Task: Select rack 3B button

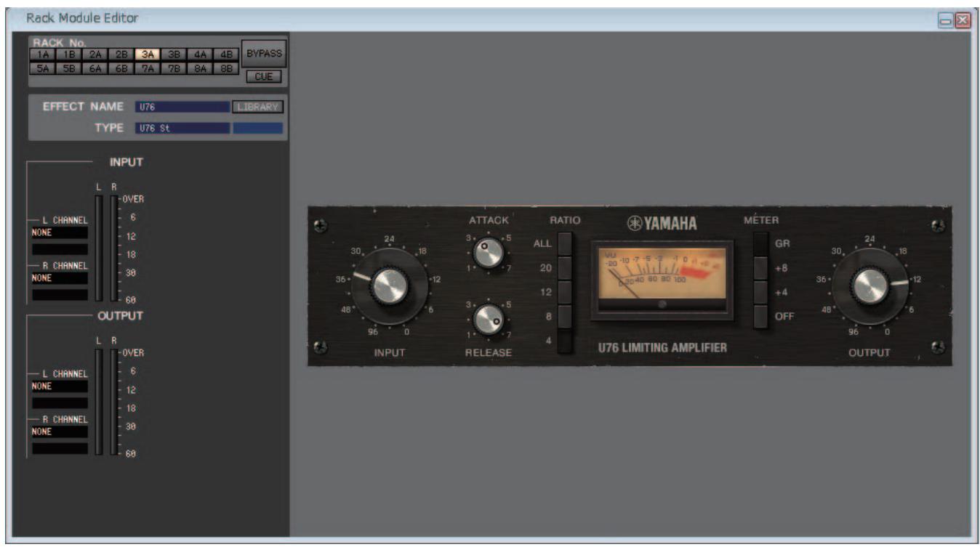Action: (x=174, y=54)
